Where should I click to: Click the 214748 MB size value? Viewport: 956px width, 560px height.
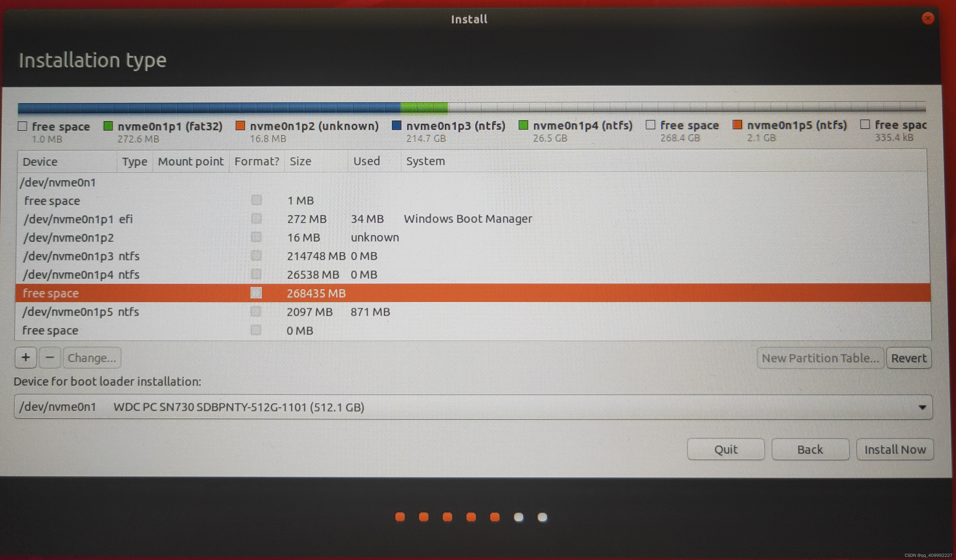[x=316, y=256]
